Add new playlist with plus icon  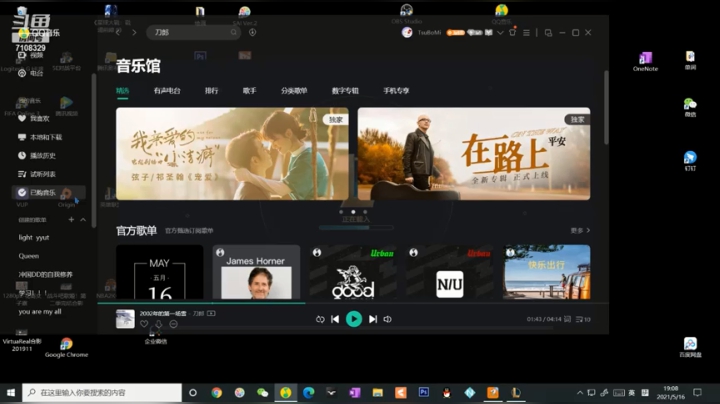[x=71, y=220]
